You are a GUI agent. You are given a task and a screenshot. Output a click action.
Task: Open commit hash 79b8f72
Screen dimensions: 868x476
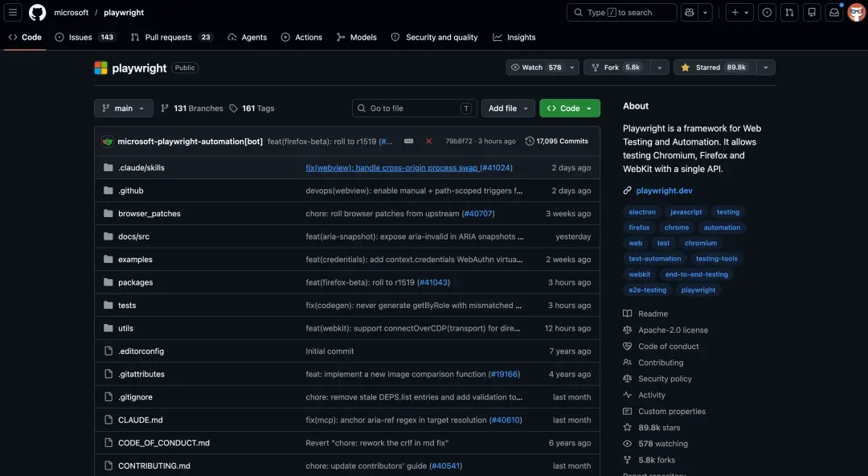459,142
